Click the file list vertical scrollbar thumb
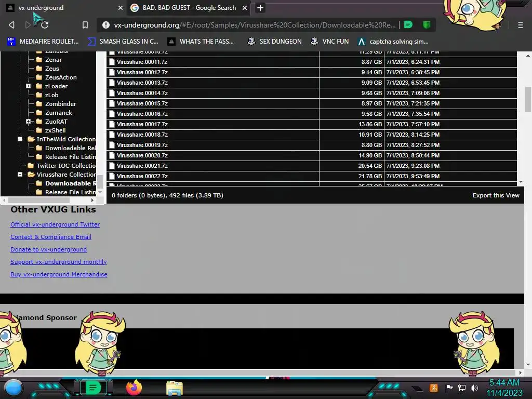 click(528, 99)
